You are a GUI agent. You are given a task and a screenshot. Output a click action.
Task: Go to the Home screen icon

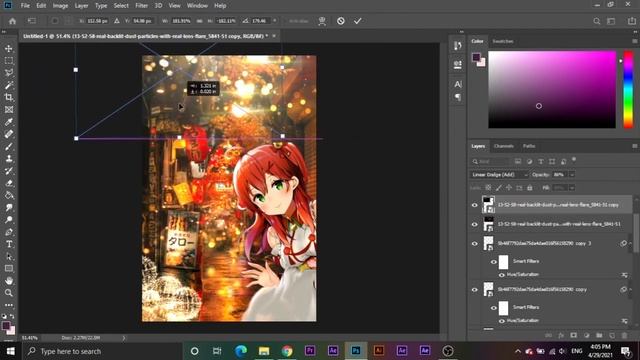[12, 21]
